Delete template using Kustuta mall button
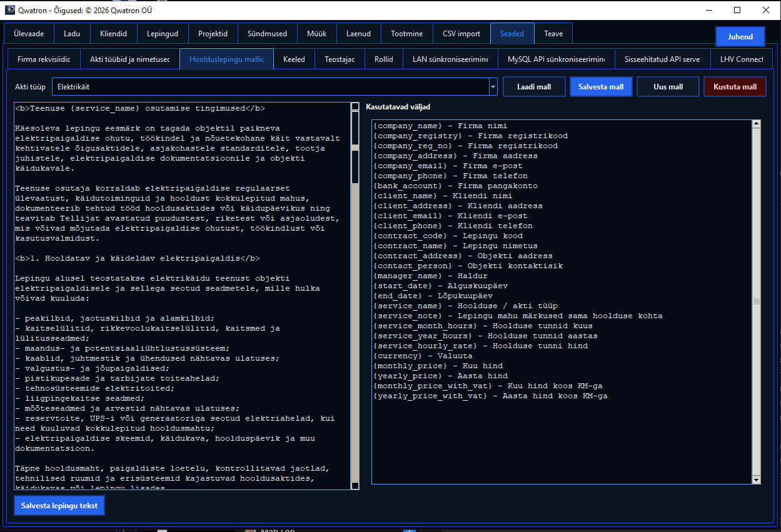This screenshot has width=781, height=532. 735,87
